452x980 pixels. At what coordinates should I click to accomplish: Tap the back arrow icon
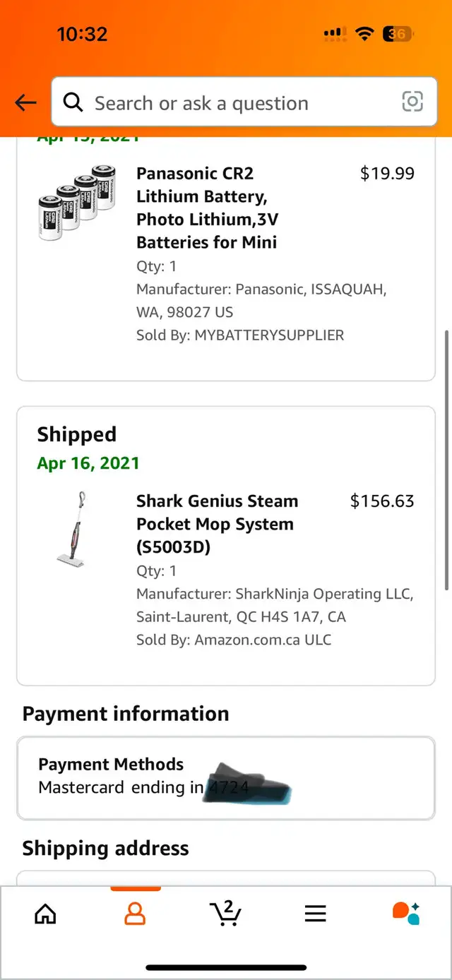point(25,103)
